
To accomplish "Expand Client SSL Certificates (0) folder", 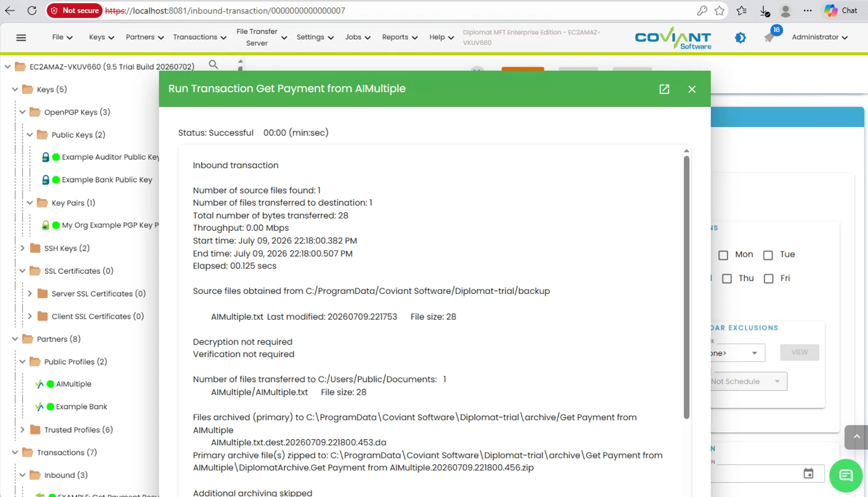I will pyautogui.click(x=30, y=316).
